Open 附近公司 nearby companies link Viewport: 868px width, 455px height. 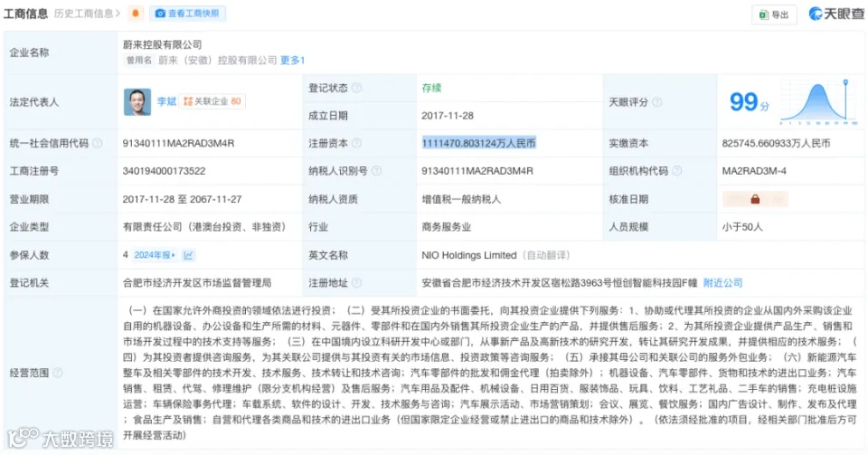pyautogui.click(x=723, y=283)
